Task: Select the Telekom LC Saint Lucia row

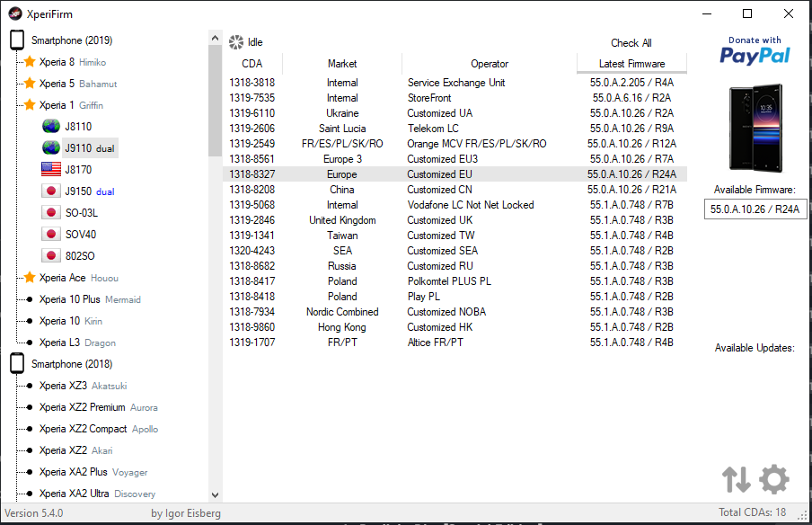Action: [x=455, y=128]
